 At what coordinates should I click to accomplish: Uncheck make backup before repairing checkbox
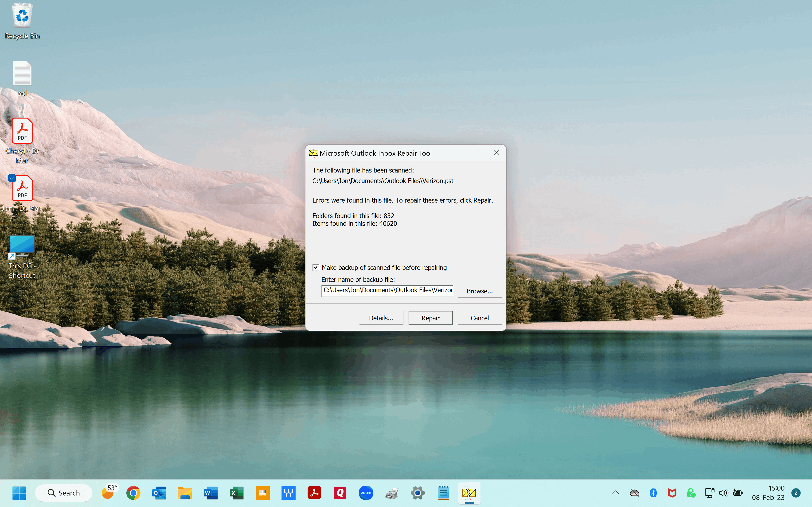point(316,267)
